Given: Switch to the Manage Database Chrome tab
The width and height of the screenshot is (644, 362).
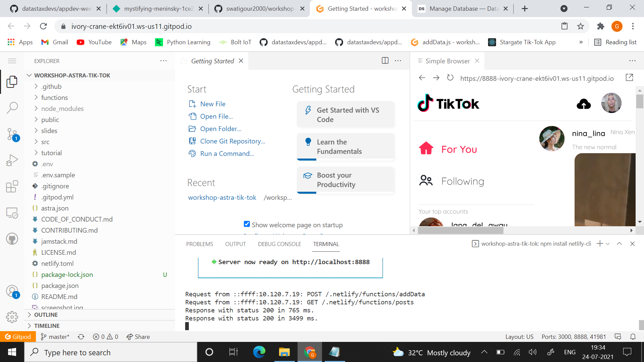Looking at the screenshot, I should click(463, 8).
